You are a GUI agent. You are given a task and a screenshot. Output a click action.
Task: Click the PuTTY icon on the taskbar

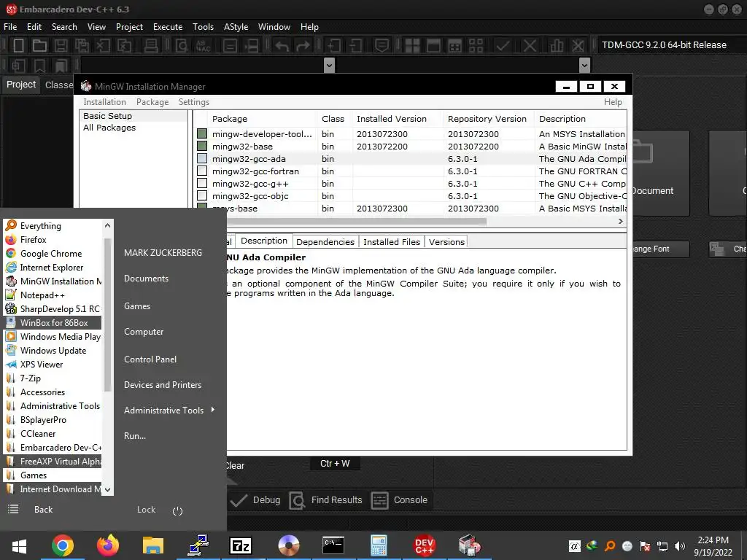coord(198,545)
